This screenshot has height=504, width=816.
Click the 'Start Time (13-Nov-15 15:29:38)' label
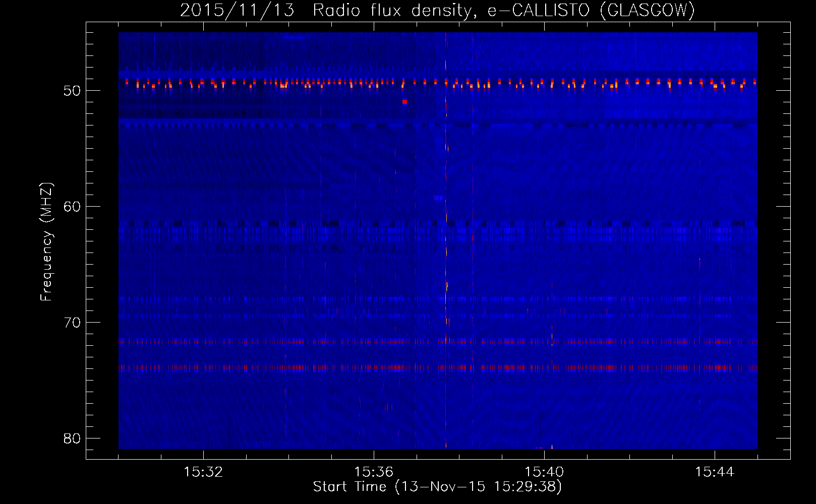click(437, 487)
